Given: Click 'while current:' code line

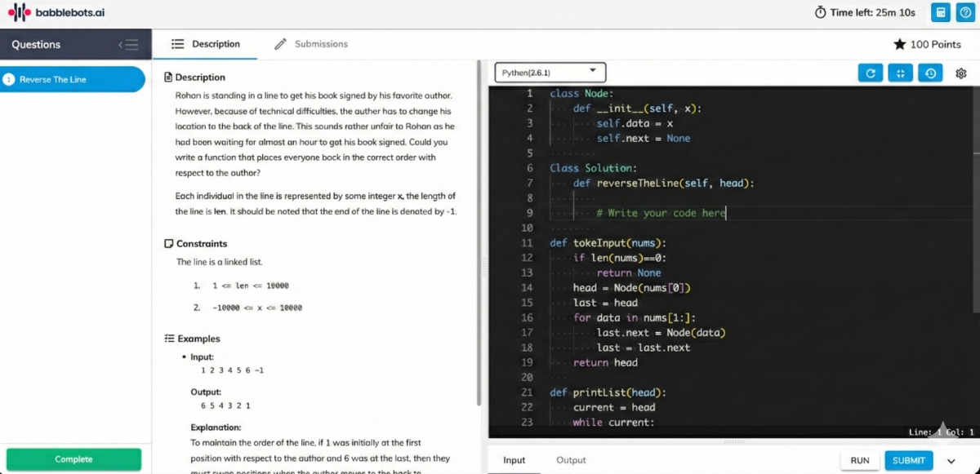Looking at the screenshot, I should coord(613,423).
